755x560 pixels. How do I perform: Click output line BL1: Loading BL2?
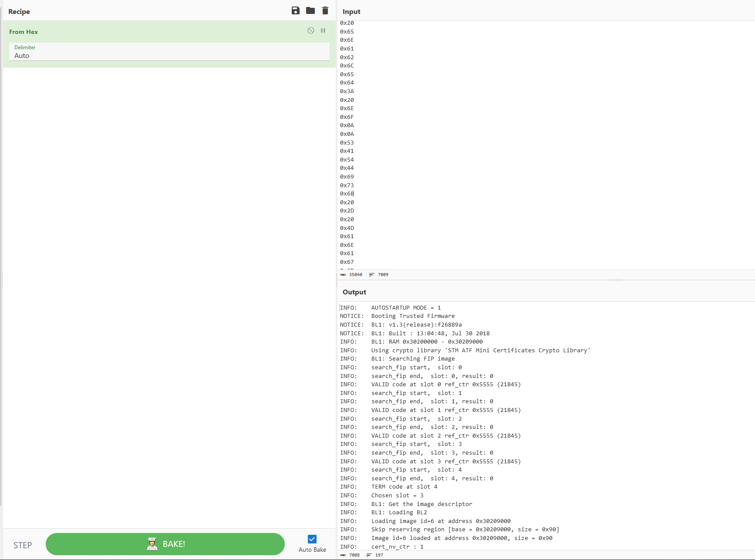(x=384, y=513)
